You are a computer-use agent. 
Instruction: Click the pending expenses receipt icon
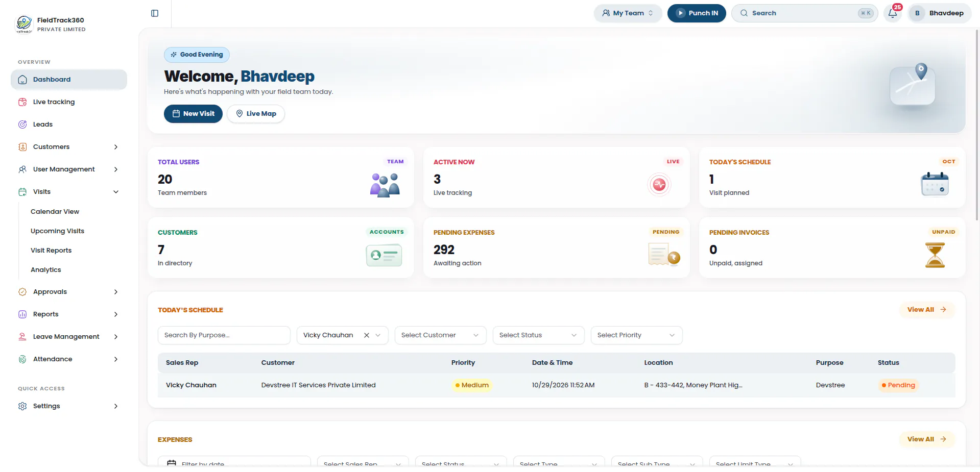pos(664,254)
